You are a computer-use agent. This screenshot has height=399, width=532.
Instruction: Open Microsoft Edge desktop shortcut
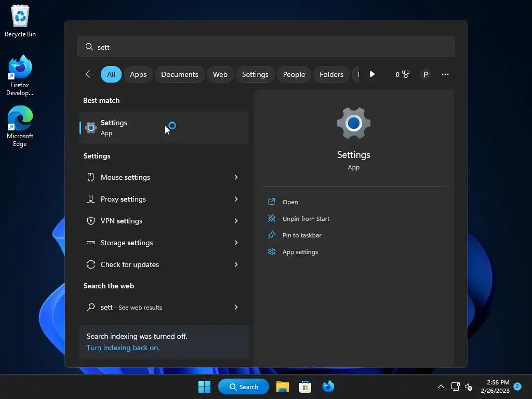pos(20,126)
